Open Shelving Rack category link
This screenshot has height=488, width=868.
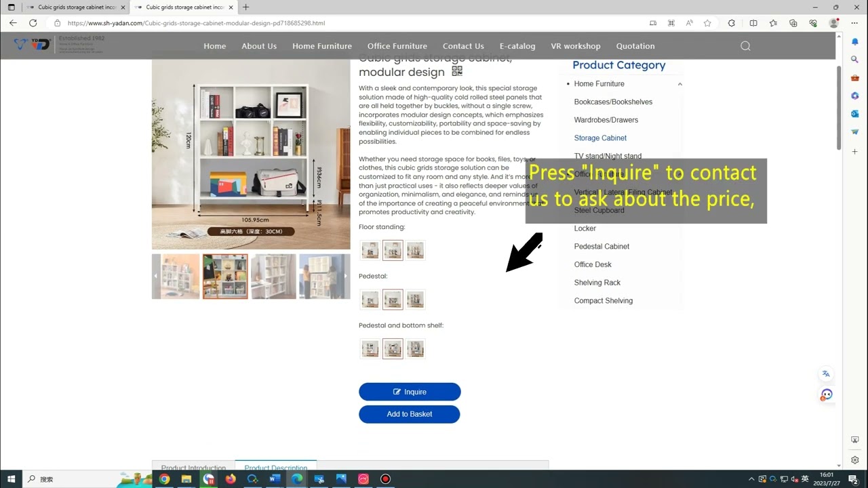point(597,283)
